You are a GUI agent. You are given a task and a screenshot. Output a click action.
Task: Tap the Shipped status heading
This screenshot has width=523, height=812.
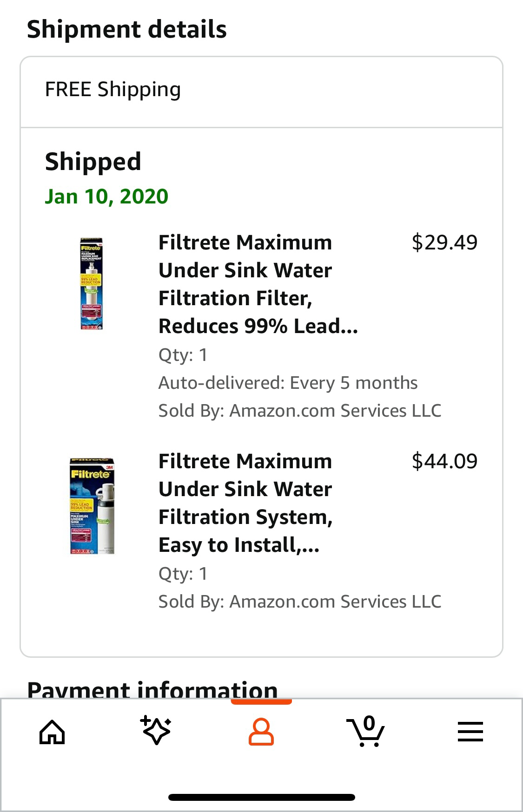coord(93,162)
